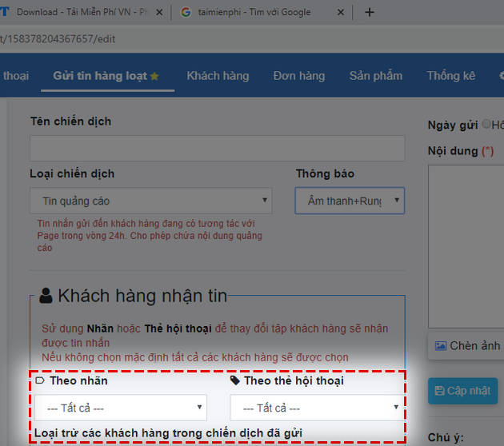This screenshot has height=446, width=504.
Task: Go to the Khách hàng menu
Action: (x=218, y=76)
